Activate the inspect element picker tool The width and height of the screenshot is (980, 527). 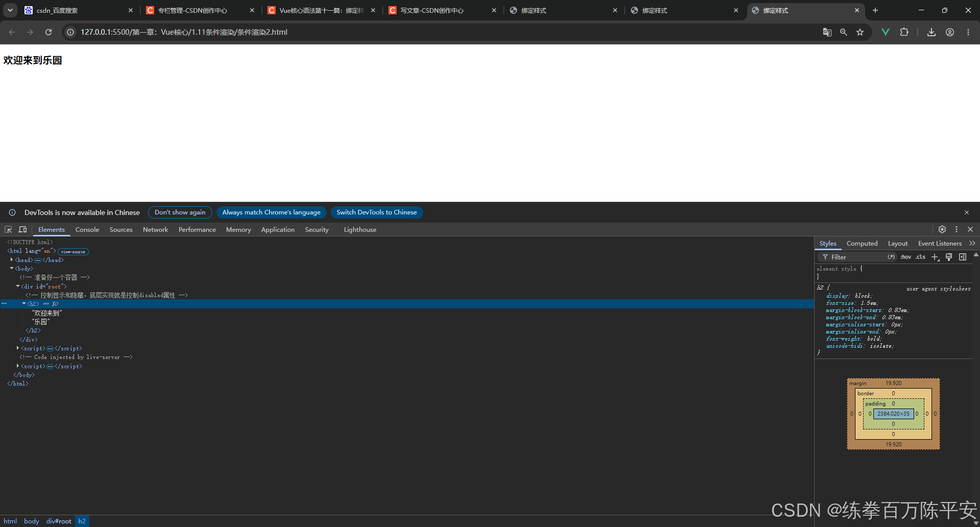(x=8, y=230)
